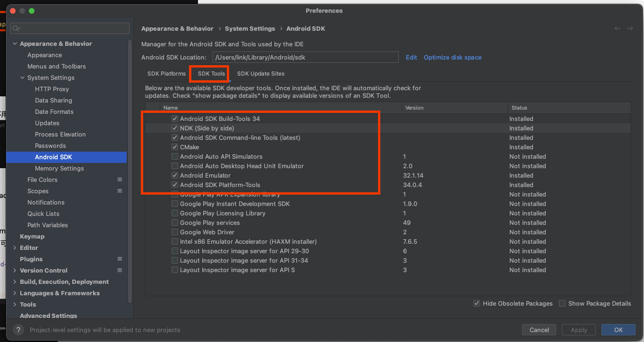
Task: Sort by the Version column header
Action: [x=455, y=108]
